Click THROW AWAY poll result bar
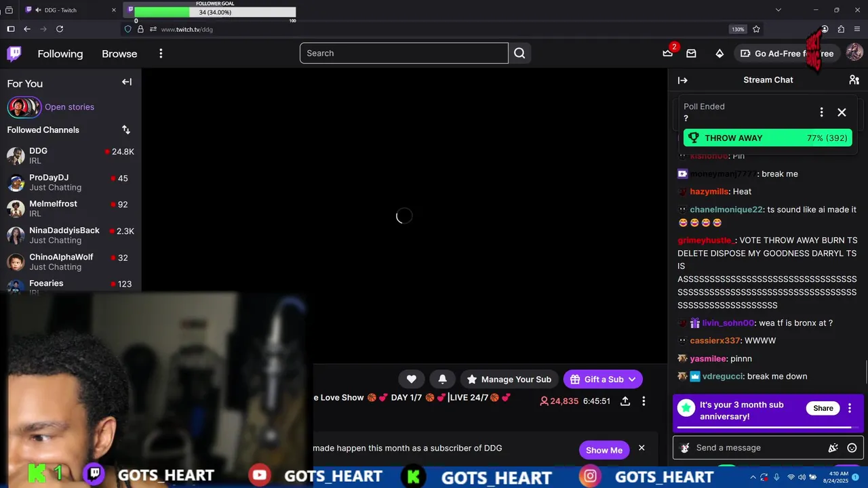 [x=768, y=138]
